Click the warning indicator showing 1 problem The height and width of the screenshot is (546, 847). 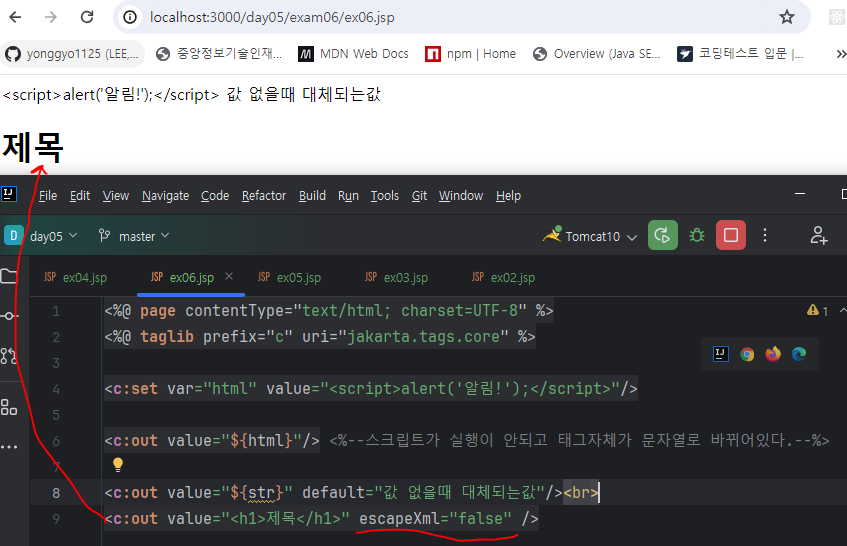[x=817, y=311]
